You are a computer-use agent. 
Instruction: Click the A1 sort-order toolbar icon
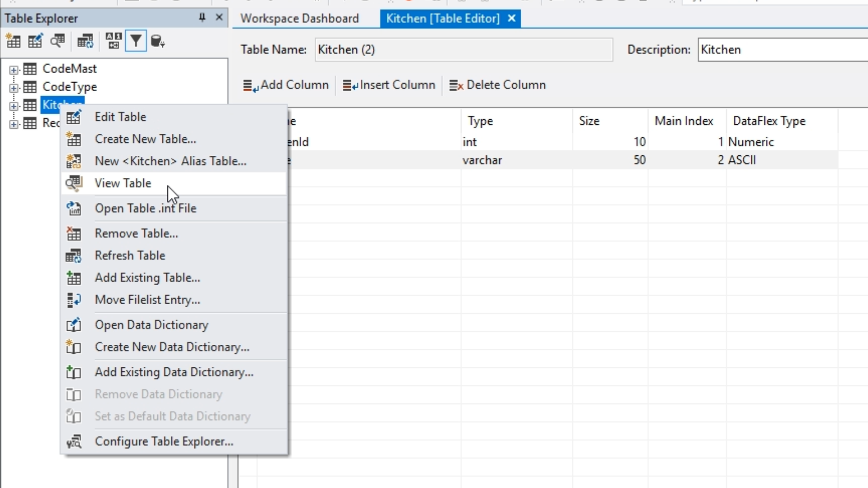(113, 41)
